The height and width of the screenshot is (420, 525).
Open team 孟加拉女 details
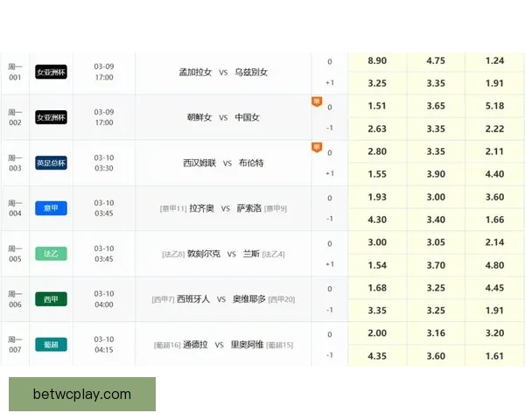click(195, 72)
